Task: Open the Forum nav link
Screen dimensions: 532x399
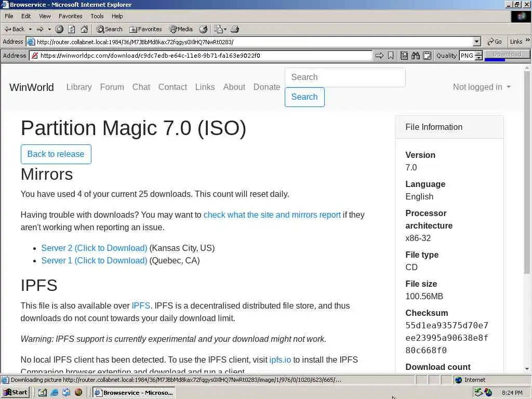Action: (x=112, y=87)
